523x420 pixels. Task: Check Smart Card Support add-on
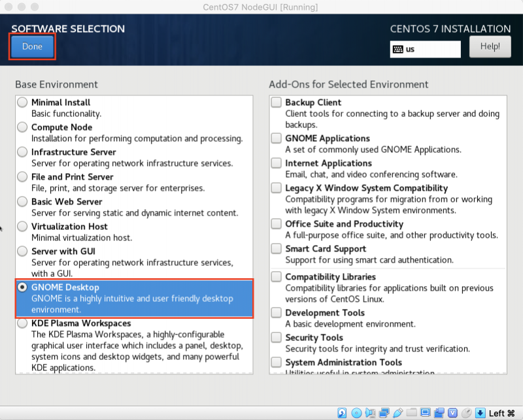pos(276,248)
